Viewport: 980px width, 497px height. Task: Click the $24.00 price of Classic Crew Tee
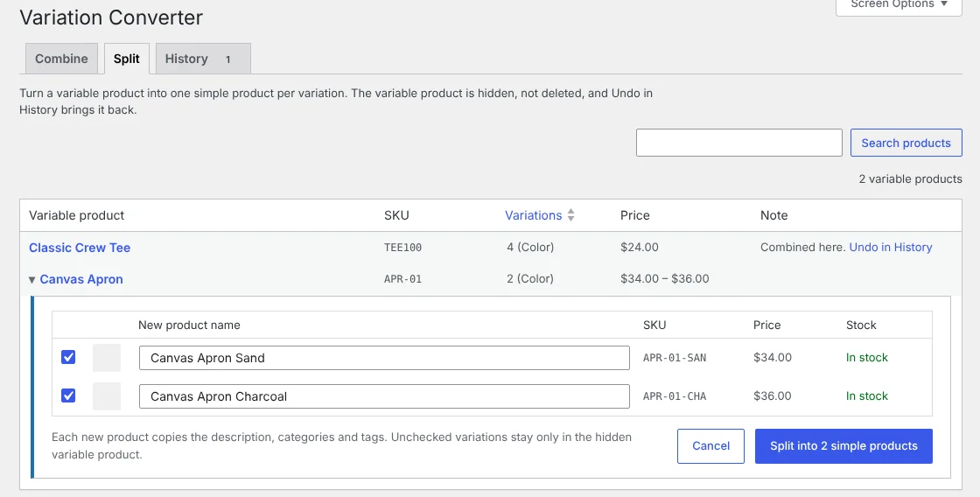coord(640,247)
